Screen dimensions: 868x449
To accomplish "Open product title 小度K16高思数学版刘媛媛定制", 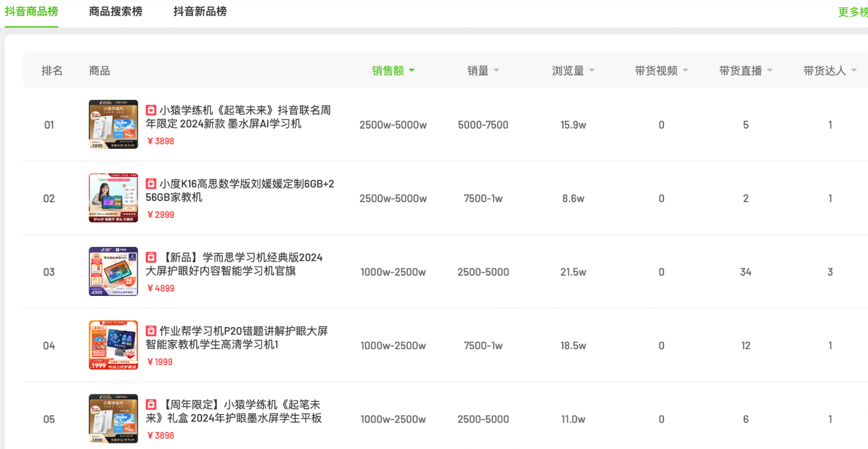I will tap(240, 191).
